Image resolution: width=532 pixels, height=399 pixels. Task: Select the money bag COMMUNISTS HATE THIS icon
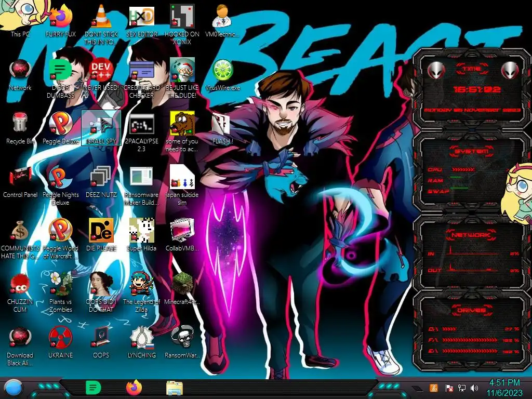pos(20,239)
